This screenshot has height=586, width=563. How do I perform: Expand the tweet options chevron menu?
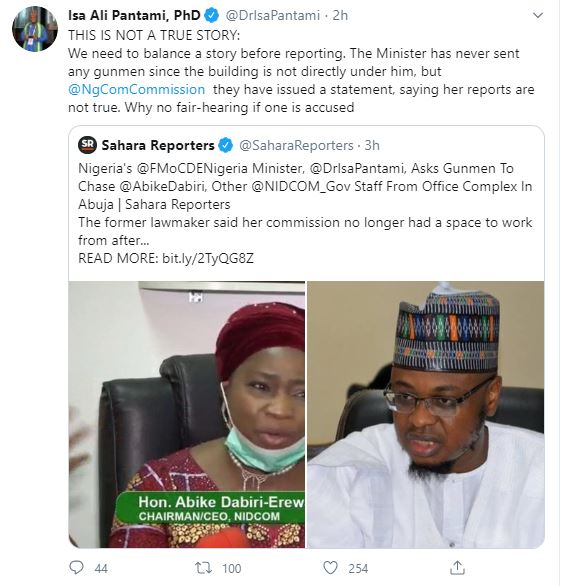(x=538, y=15)
